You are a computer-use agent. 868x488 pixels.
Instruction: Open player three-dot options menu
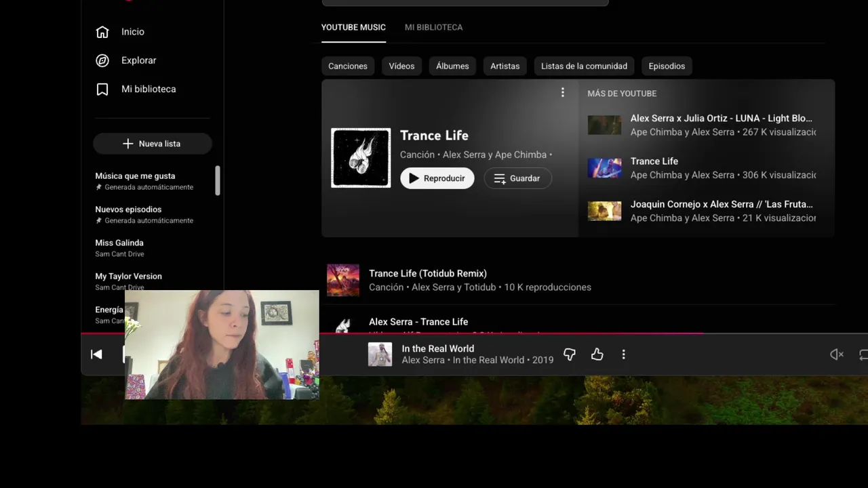coord(624,354)
